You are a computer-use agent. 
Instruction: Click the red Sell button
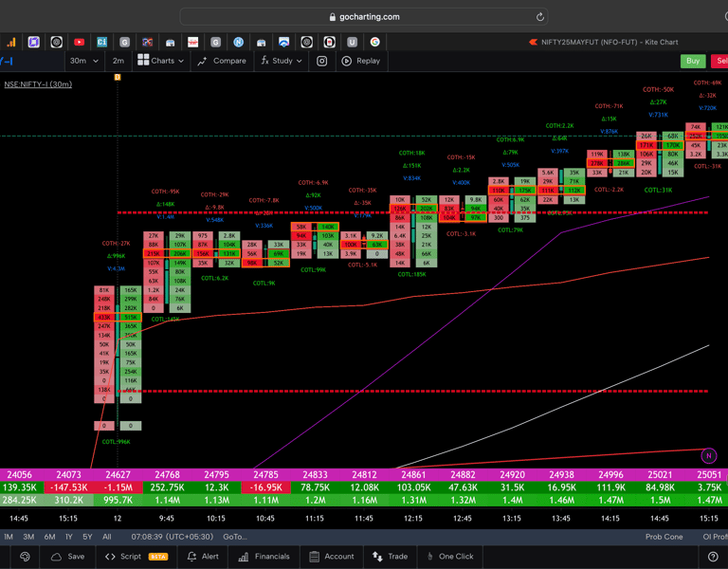(x=719, y=61)
